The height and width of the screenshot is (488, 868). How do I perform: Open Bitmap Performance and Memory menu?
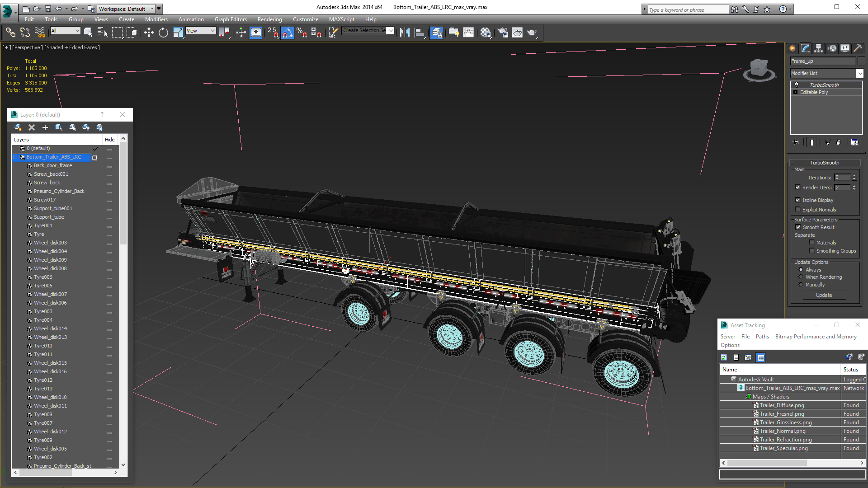coord(816,337)
